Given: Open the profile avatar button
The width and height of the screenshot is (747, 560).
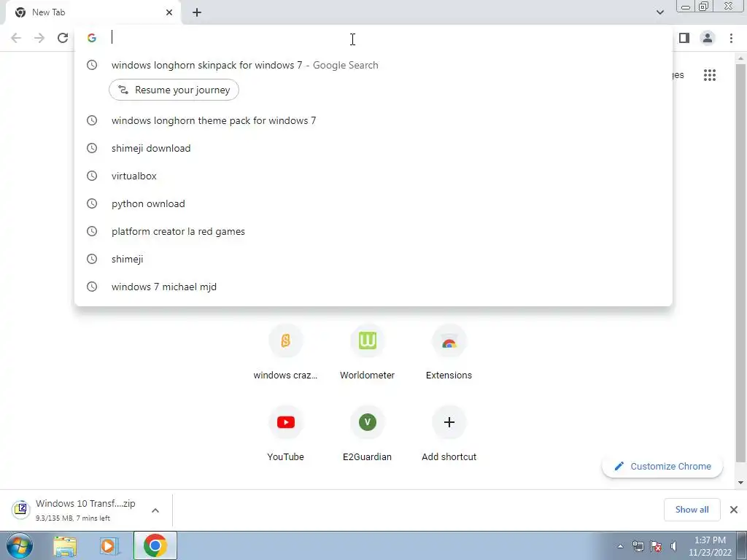Looking at the screenshot, I should (x=708, y=38).
